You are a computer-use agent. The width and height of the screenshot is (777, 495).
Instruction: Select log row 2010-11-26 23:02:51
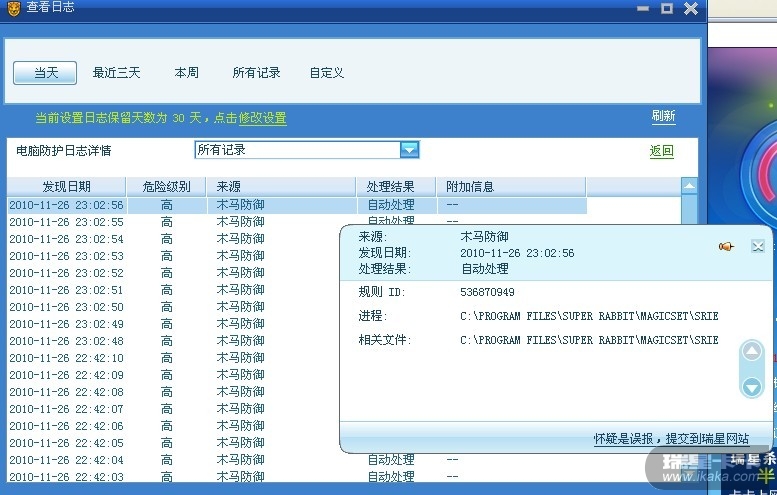(173, 290)
